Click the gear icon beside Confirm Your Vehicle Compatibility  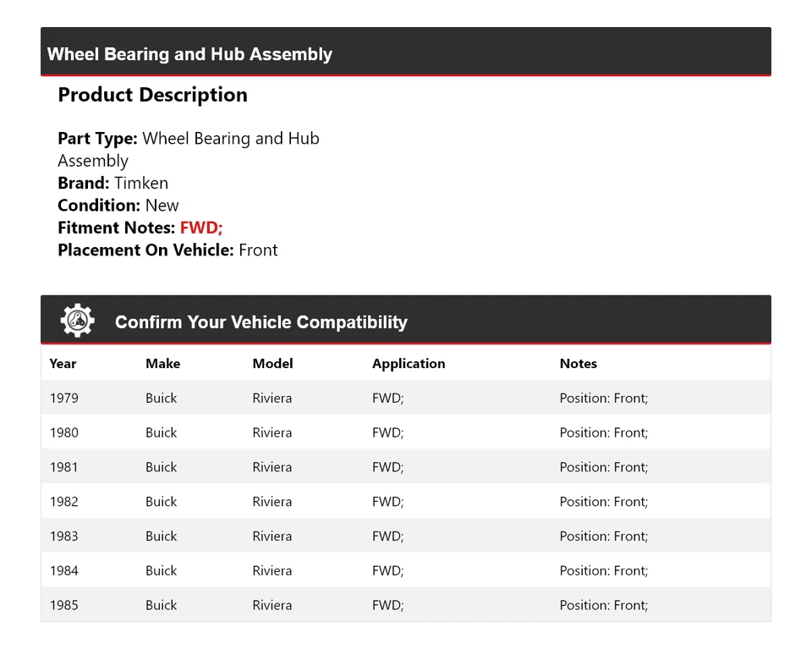[77, 322]
